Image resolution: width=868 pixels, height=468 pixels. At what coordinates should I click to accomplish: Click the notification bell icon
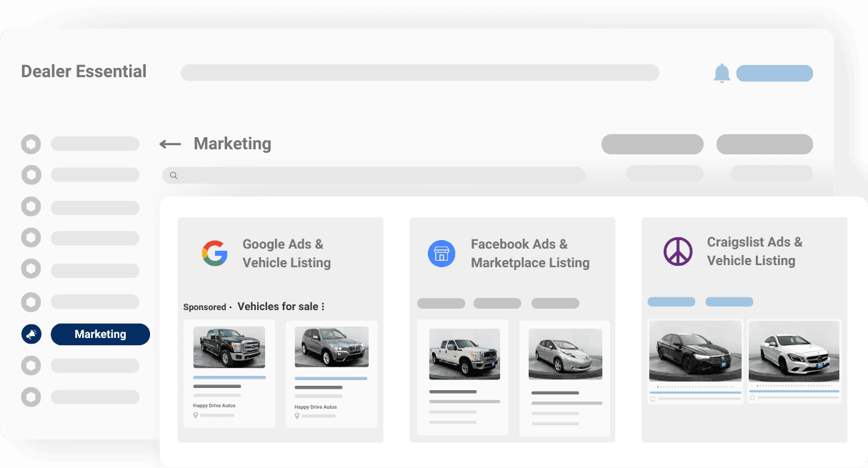(x=722, y=73)
